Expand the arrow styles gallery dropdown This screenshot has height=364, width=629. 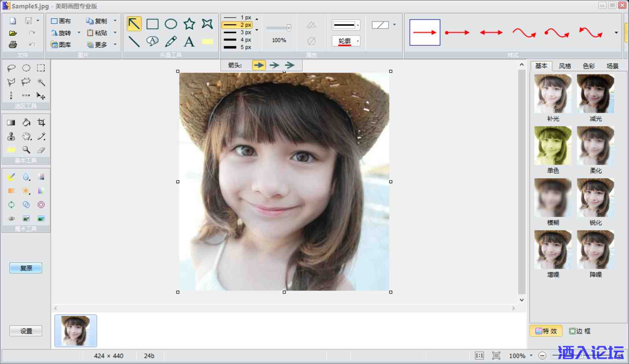pos(616,33)
